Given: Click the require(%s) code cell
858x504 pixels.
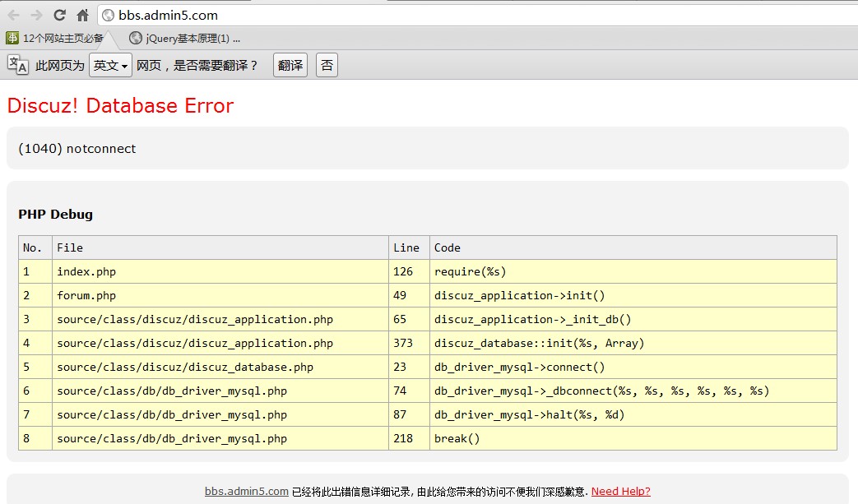Looking at the screenshot, I should pos(633,271).
